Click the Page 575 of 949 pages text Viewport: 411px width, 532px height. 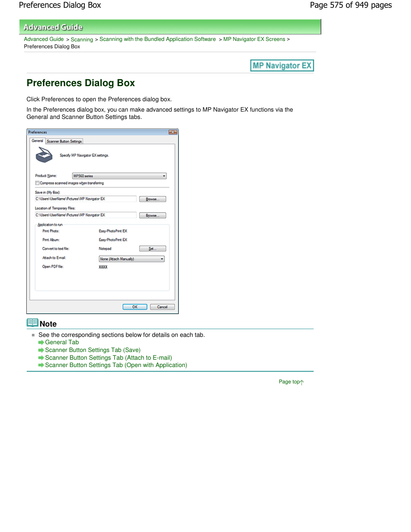coord(351,5)
